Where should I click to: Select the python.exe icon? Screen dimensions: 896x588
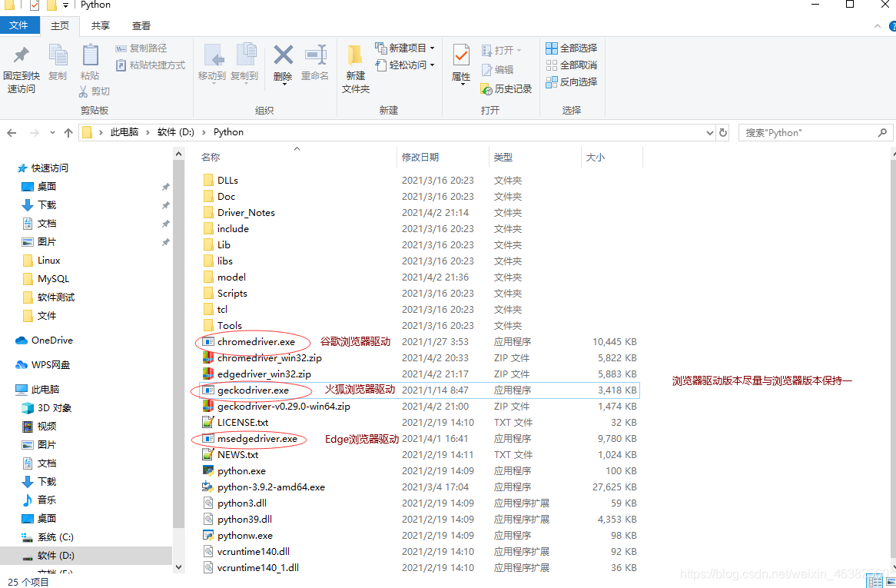point(208,471)
